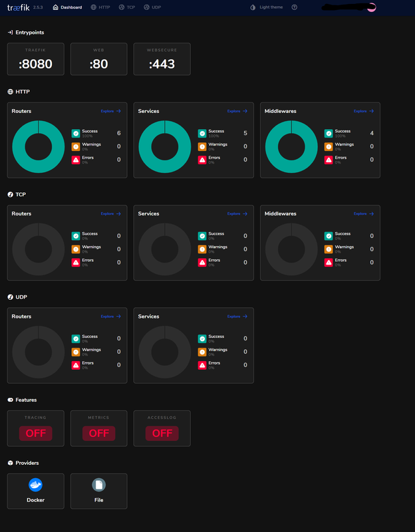Screen dimensions: 415x532
Task: Click HTTP Routers Errors red icon
Action: coord(76,160)
